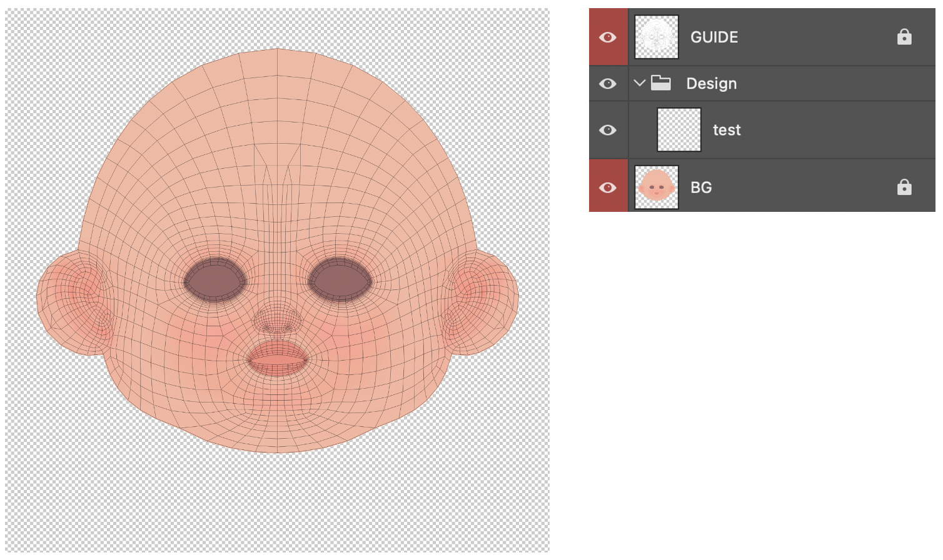Hide the test layer
943x560 pixels.
[607, 130]
